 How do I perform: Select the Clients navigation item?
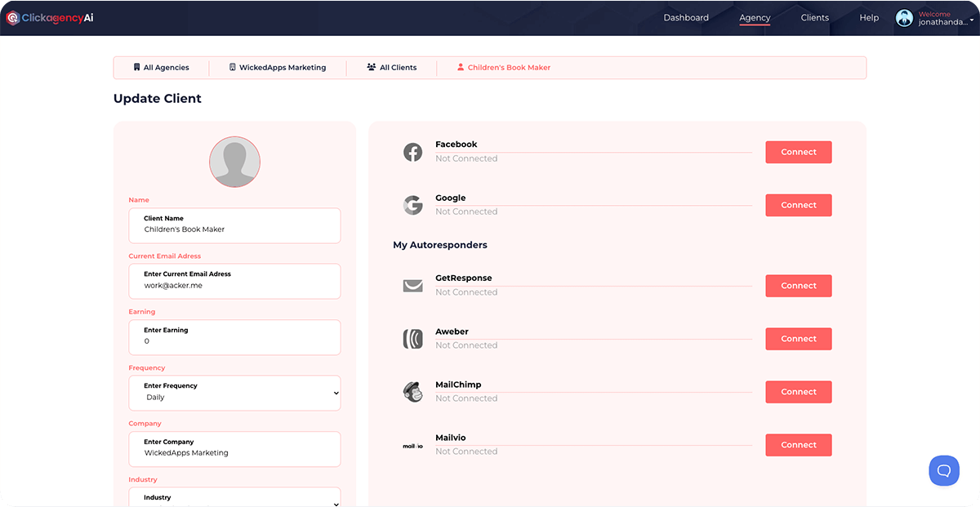click(814, 17)
